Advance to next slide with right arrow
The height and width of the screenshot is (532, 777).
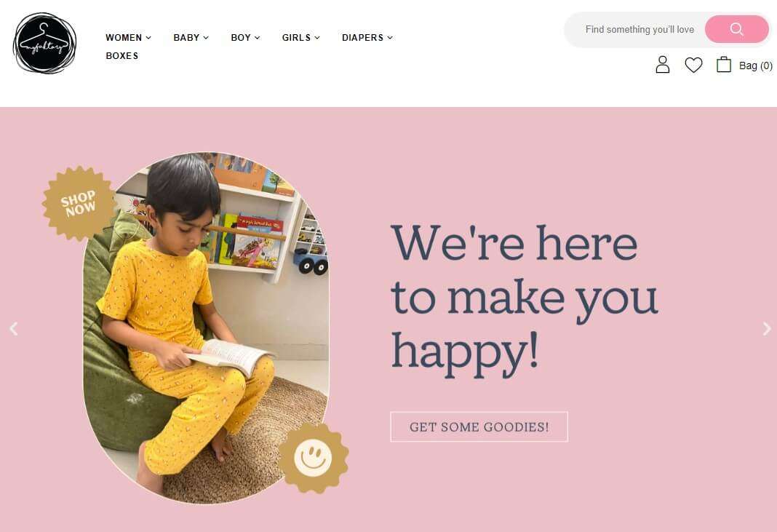pyautogui.click(x=767, y=329)
